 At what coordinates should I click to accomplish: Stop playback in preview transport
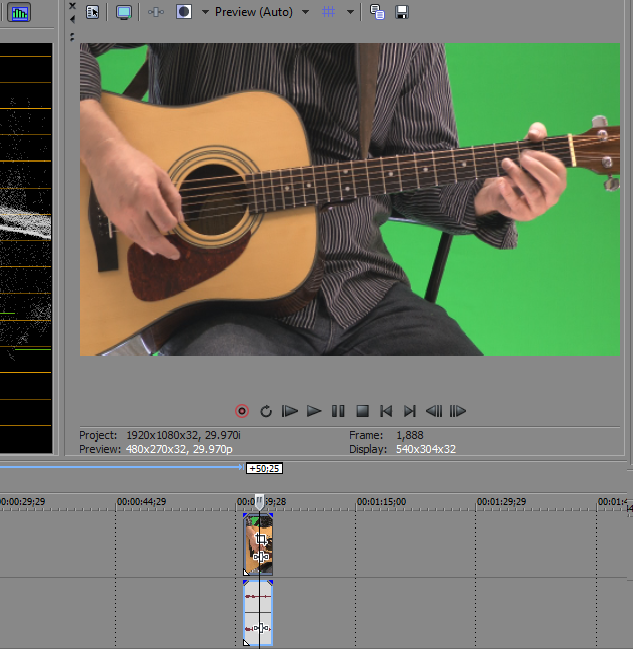coord(363,411)
